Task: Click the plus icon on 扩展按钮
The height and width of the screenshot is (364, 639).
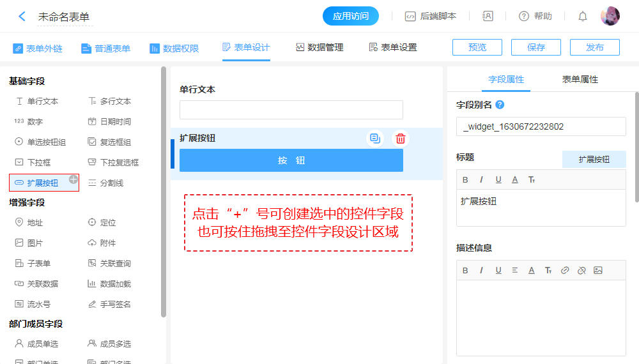Action: tap(73, 179)
